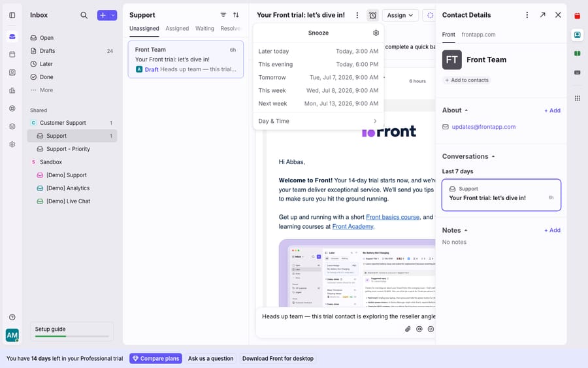Pop out Contact Details with arrow icon
588x368 pixels.
pyautogui.click(x=543, y=15)
